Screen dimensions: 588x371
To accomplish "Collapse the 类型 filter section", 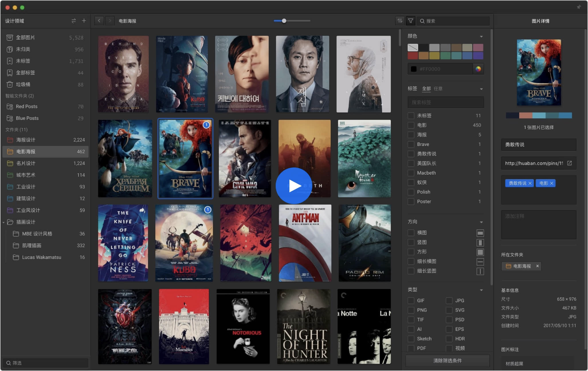I will point(481,290).
